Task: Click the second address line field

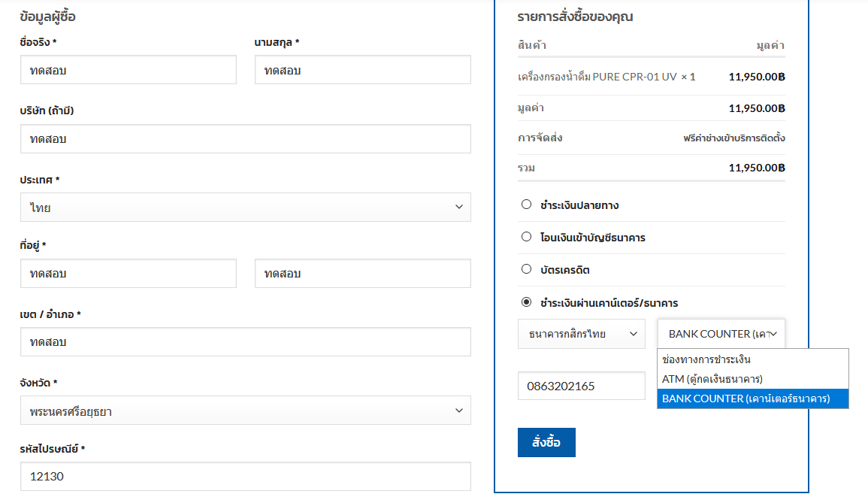Action: click(x=362, y=274)
